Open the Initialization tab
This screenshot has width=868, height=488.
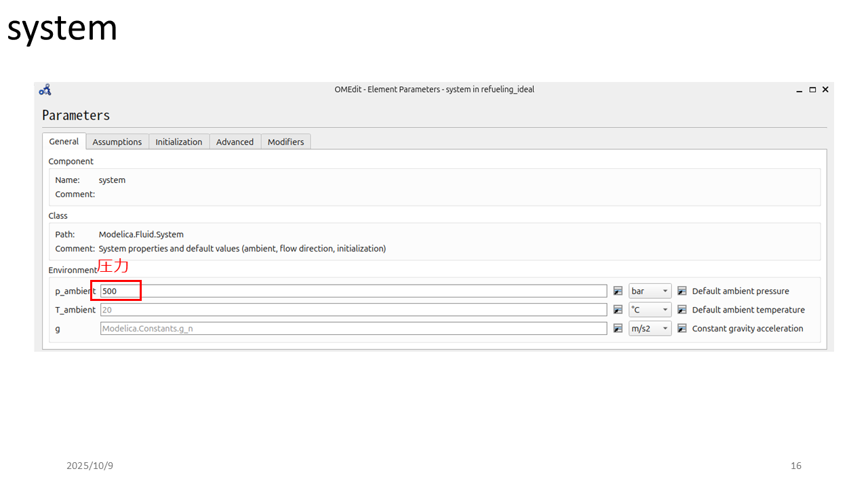pos(178,142)
